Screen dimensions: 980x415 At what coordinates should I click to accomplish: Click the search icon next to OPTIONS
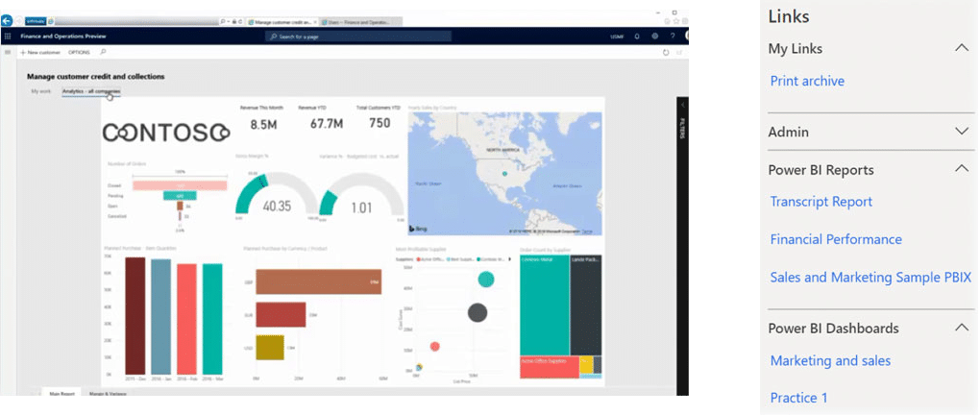[103, 52]
